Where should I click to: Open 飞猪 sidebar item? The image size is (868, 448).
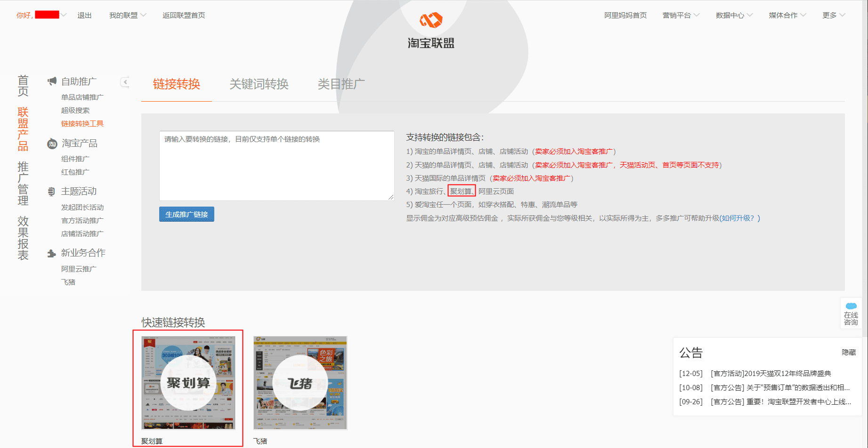point(68,282)
